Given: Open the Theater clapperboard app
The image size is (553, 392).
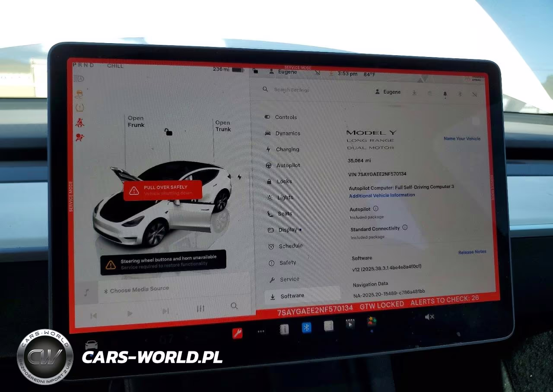Looking at the screenshot, I should point(350,324).
